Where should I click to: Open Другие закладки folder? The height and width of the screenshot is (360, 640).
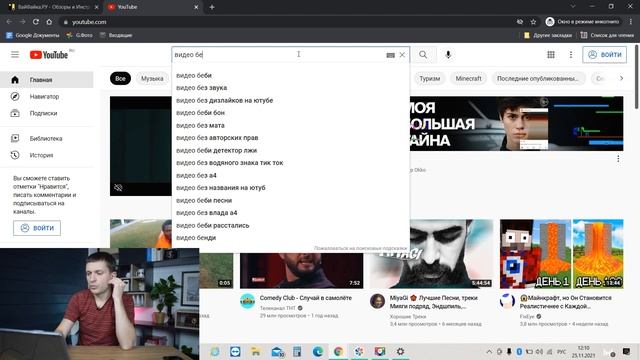(548, 35)
